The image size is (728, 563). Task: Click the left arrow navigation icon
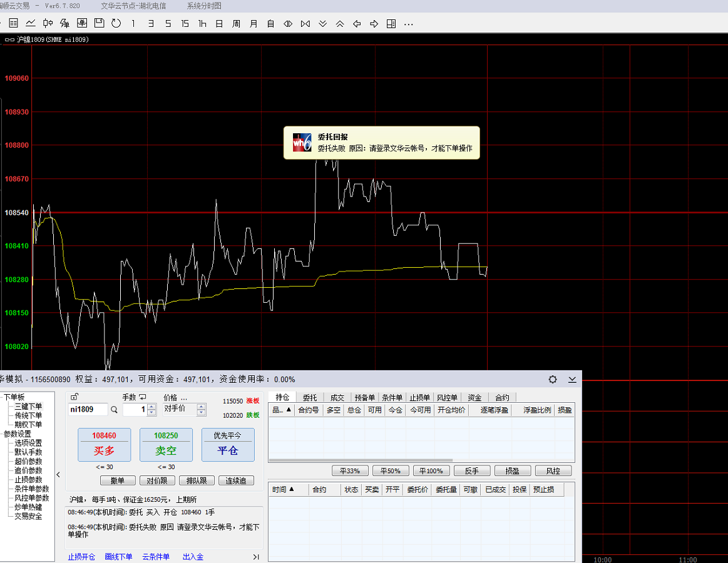tap(357, 24)
